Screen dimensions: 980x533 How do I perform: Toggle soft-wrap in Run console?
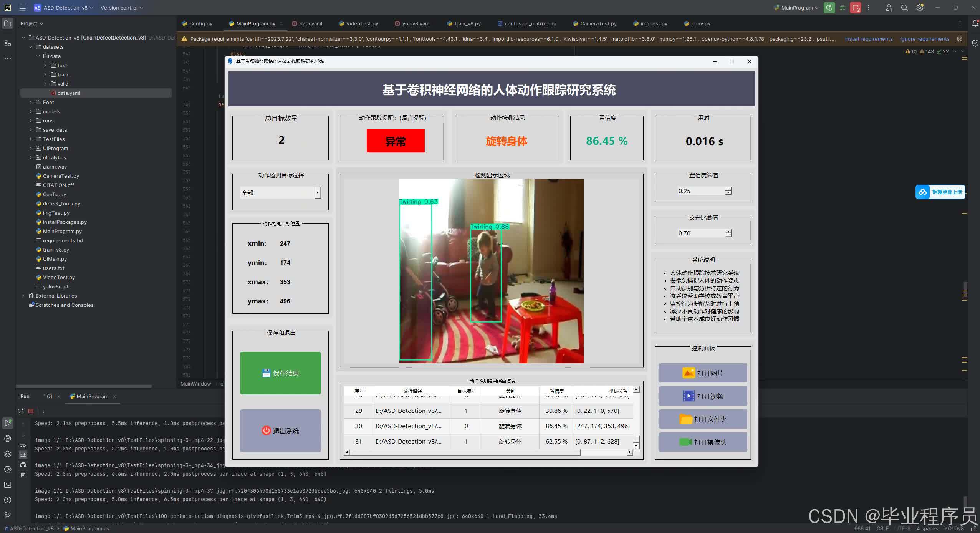(23, 445)
